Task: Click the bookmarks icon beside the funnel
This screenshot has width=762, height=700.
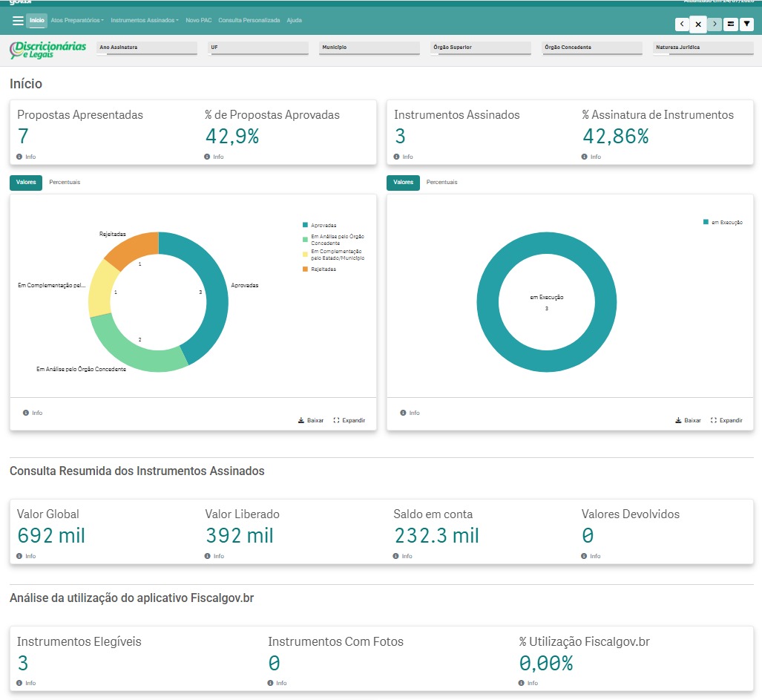Action: pos(730,24)
